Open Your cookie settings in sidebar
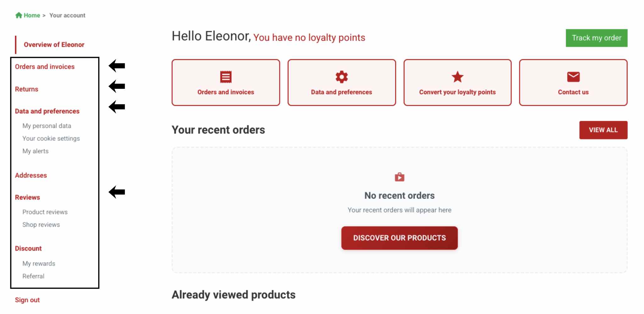 tap(51, 139)
